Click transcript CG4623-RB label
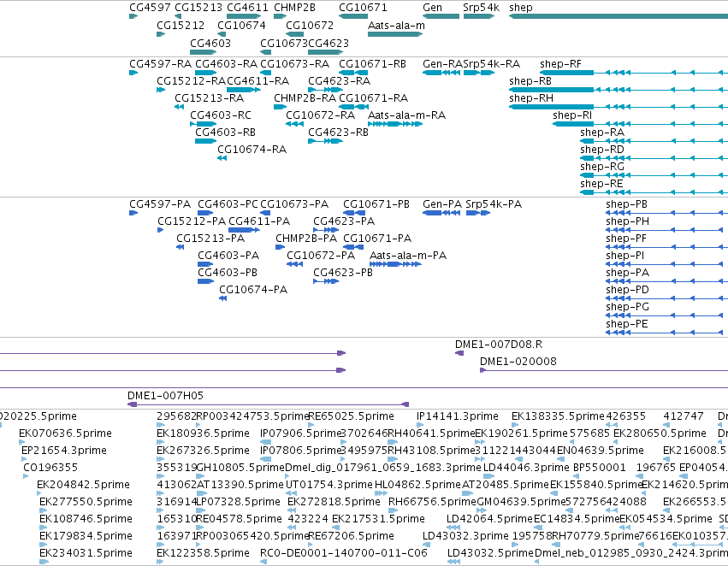 coord(338,133)
